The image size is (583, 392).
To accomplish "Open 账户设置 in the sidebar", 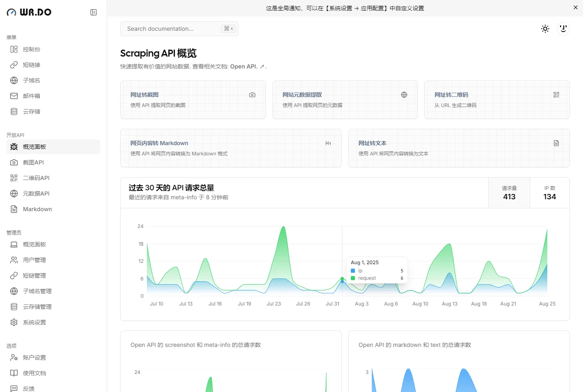I will point(53,358).
